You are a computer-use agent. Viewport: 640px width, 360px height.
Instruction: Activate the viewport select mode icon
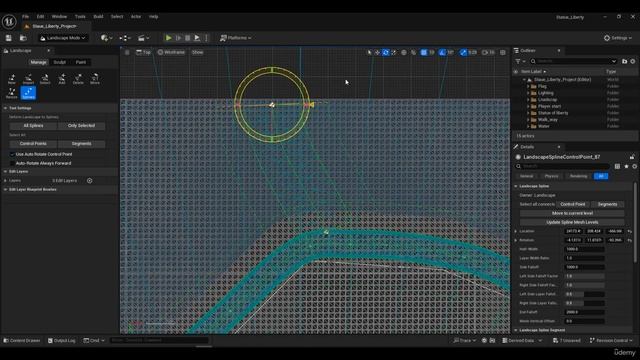point(369,52)
